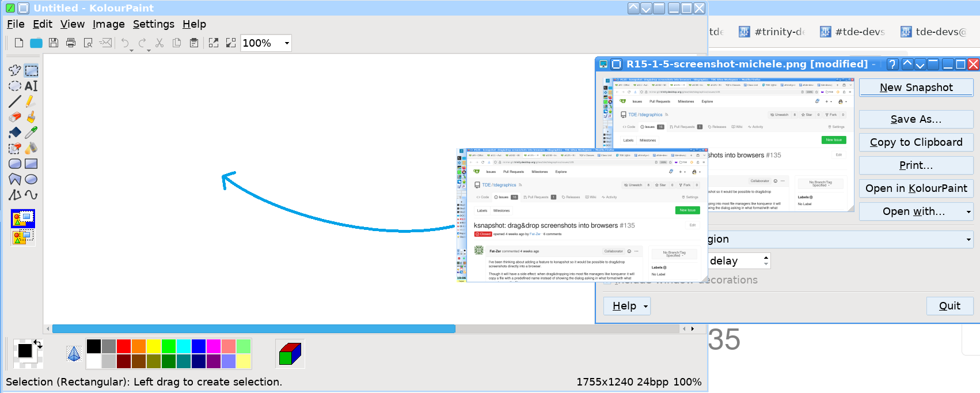This screenshot has width=980, height=393.
Task: Open the Settings menu
Action: click(x=153, y=24)
